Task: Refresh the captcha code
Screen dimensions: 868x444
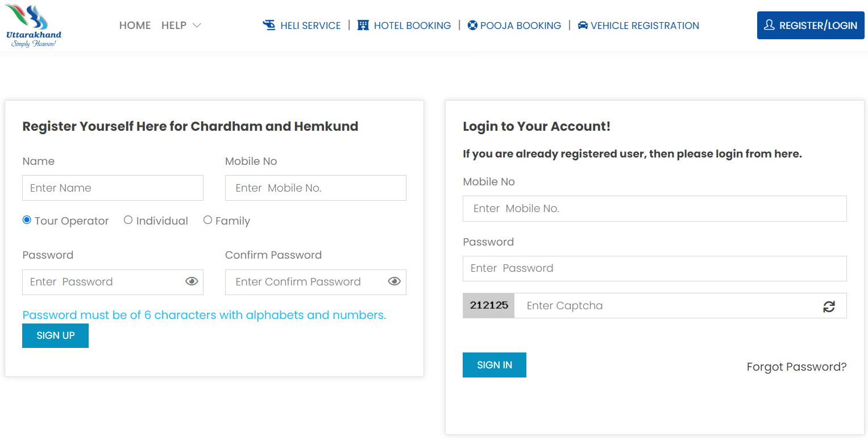Action: pos(829,306)
